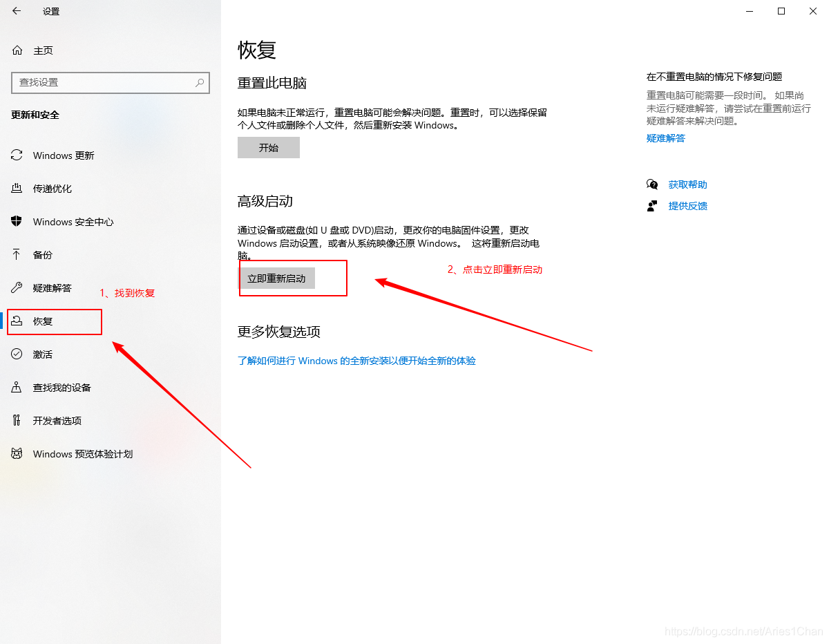Click the 查找我的设备 icon
Screen dimensions: 829x644
[17, 388]
